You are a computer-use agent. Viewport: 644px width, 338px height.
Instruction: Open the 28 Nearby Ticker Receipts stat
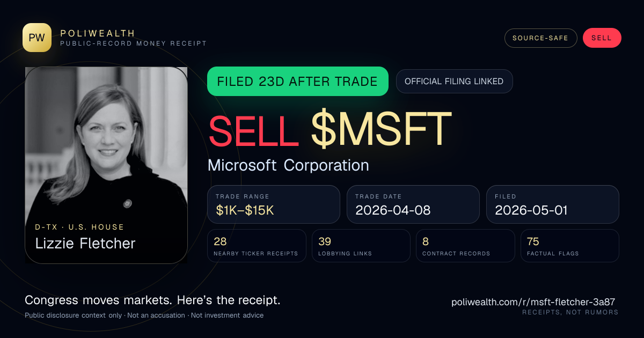[x=257, y=246]
